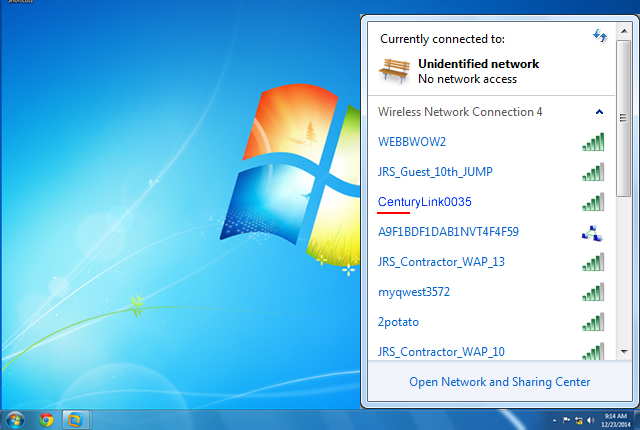640x430 pixels.
Task: Open the third pinned taskbar application
Action: coord(75,420)
